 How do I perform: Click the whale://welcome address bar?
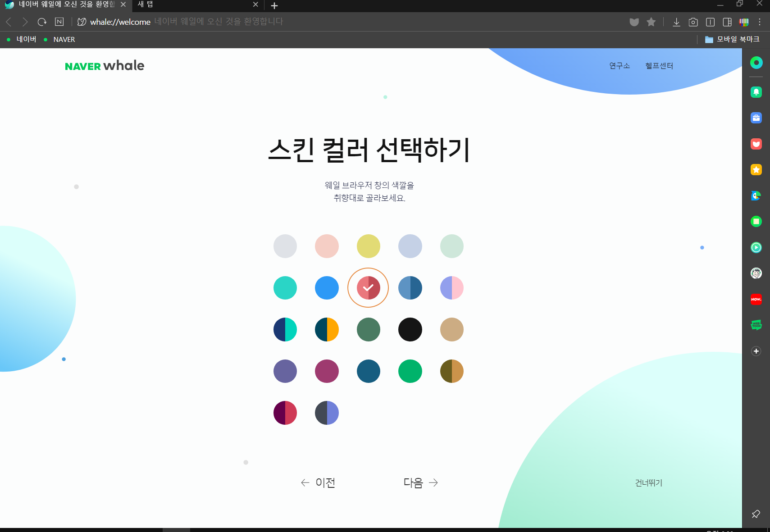click(x=120, y=22)
